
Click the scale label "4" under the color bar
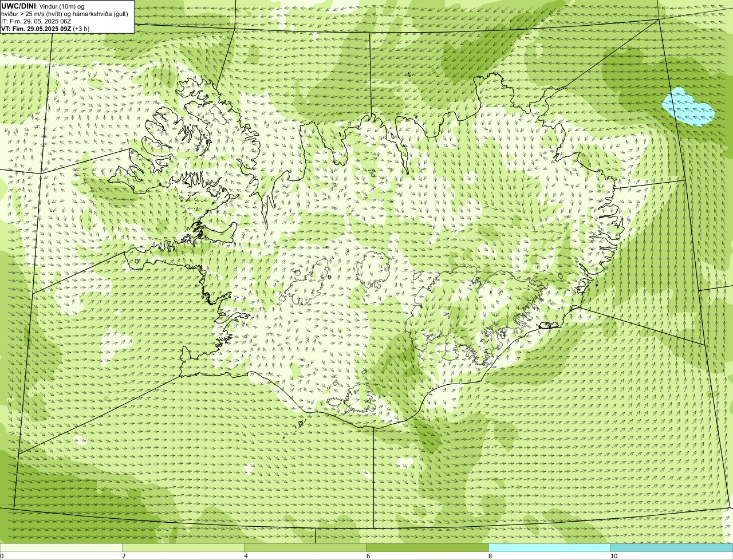tap(246, 556)
